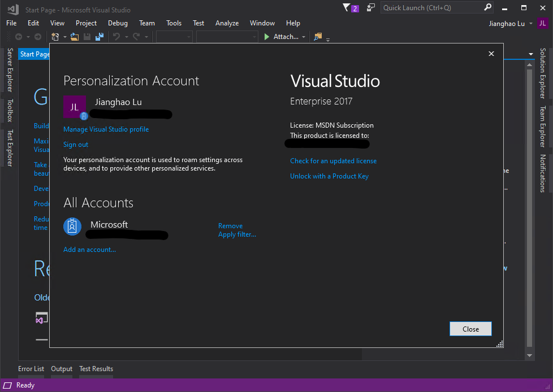This screenshot has height=392, width=553.
Task: Click the Jianghao Lu avatar in Personalization Account
Action: [74, 107]
